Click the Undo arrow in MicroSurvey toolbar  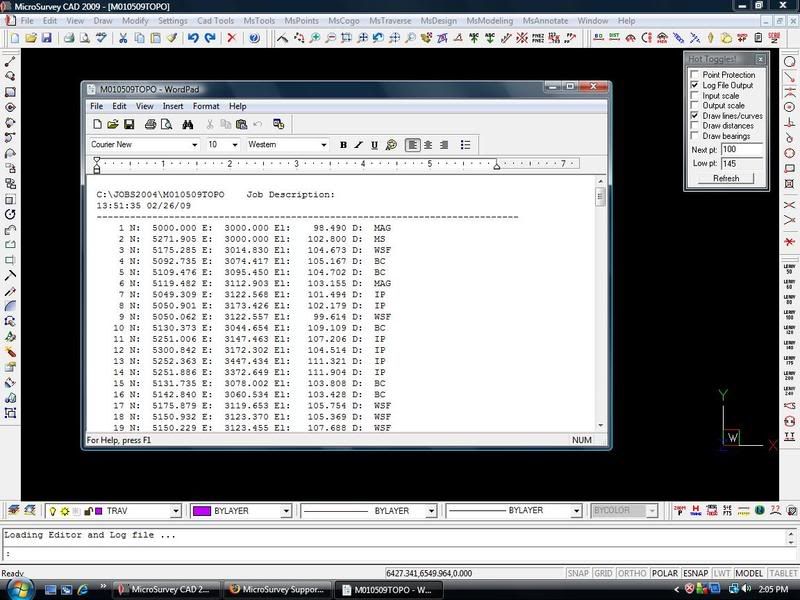pos(193,38)
